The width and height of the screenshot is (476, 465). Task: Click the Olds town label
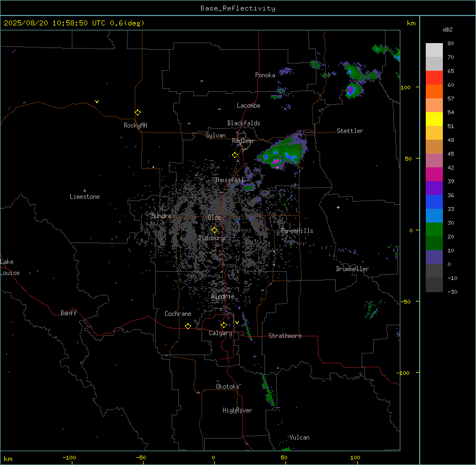click(214, 218)
